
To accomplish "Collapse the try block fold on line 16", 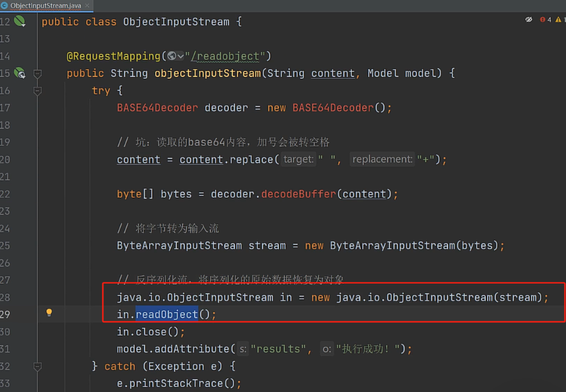I will click(38, 91).
